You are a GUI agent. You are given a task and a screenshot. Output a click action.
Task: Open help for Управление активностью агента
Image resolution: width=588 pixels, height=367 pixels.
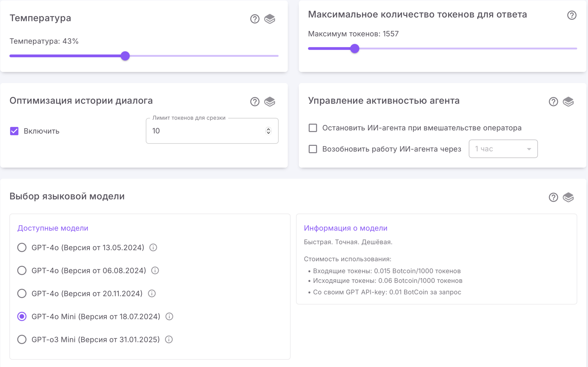(553, 101)
